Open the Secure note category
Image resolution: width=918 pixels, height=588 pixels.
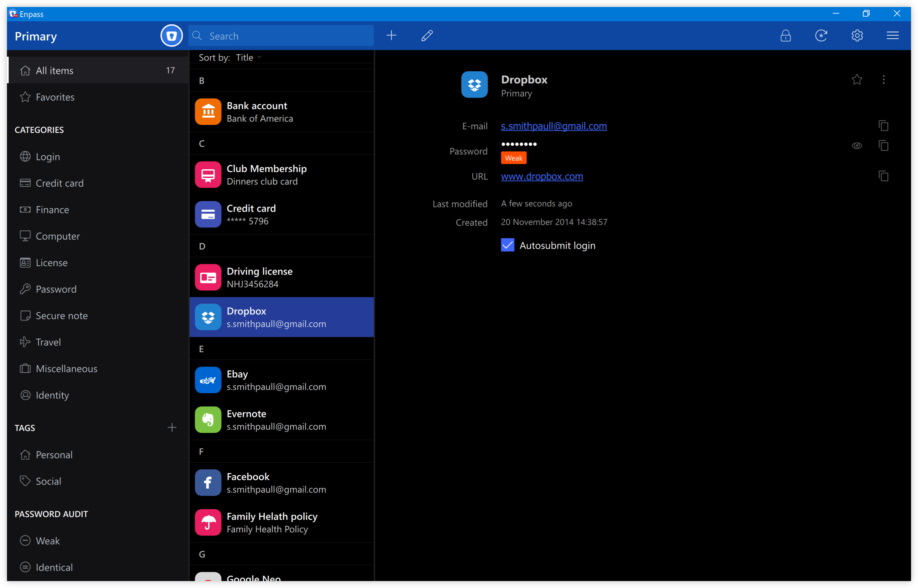(x=98, y=316)
